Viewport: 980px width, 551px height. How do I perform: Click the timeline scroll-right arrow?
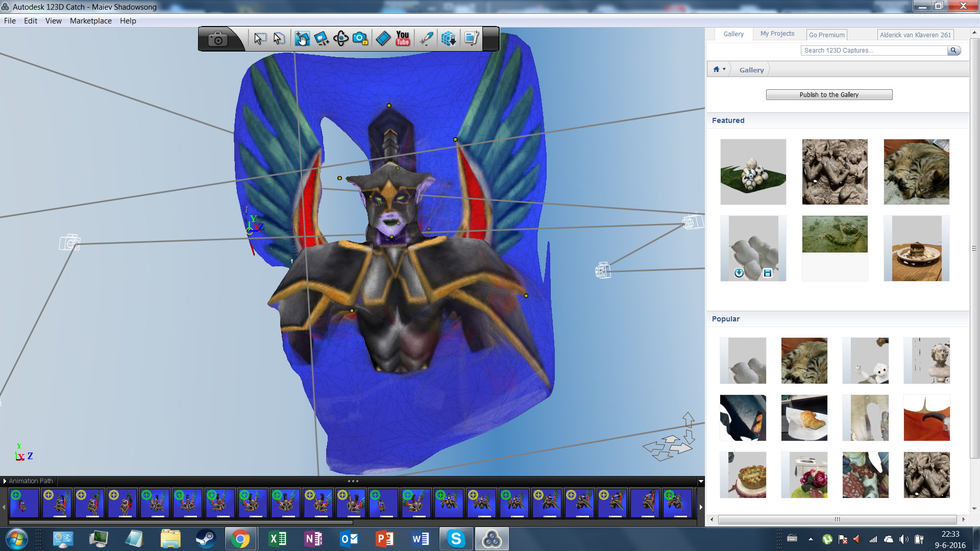tap(701, 507)
